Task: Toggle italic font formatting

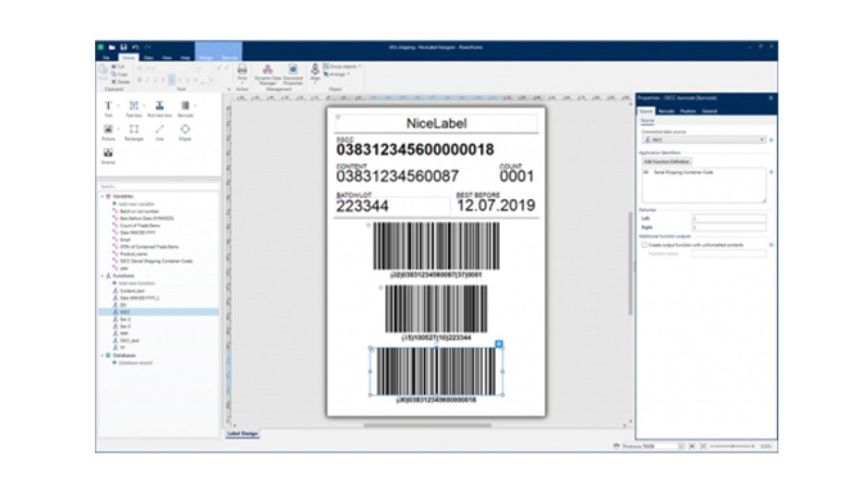Action: pos(146,79)
